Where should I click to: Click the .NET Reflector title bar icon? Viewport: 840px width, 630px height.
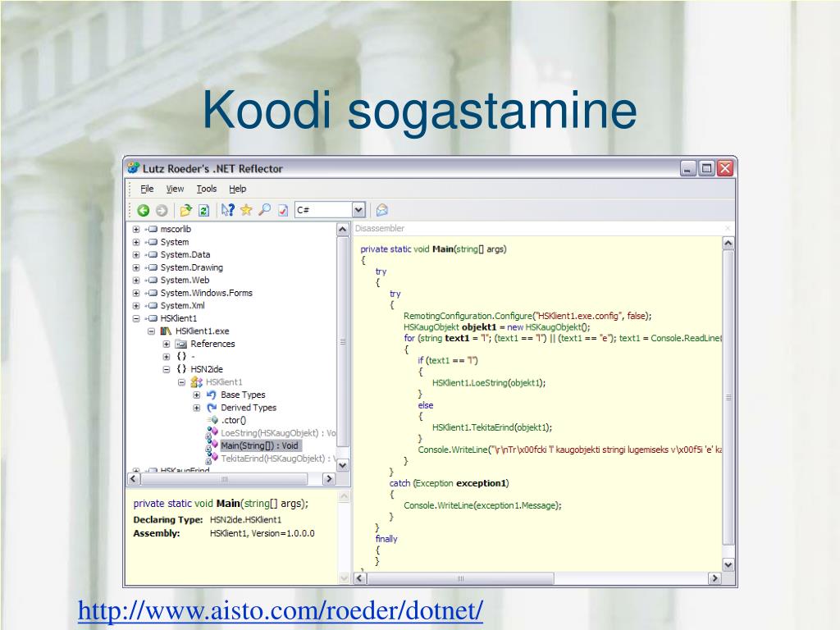[134, 168]
